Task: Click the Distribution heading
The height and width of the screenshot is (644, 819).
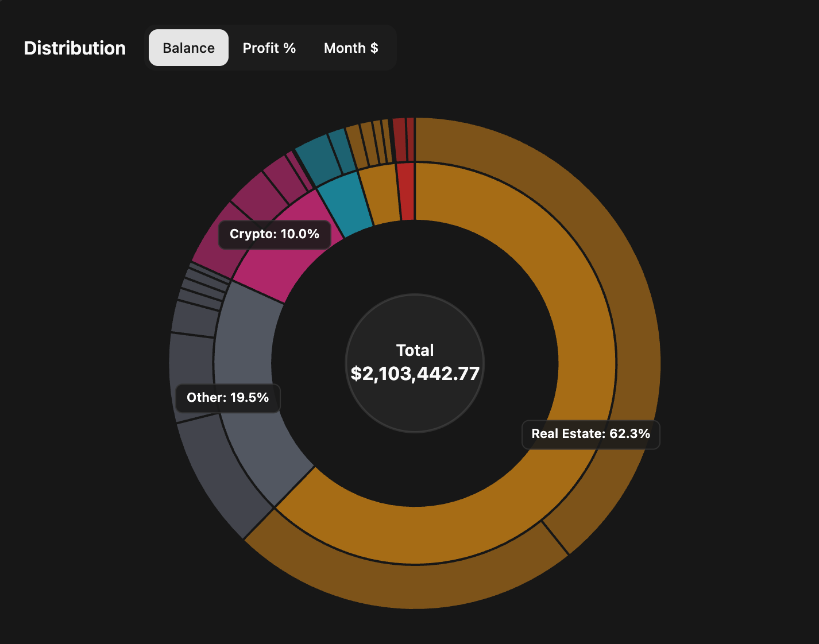Action: [x=74, y=48]
